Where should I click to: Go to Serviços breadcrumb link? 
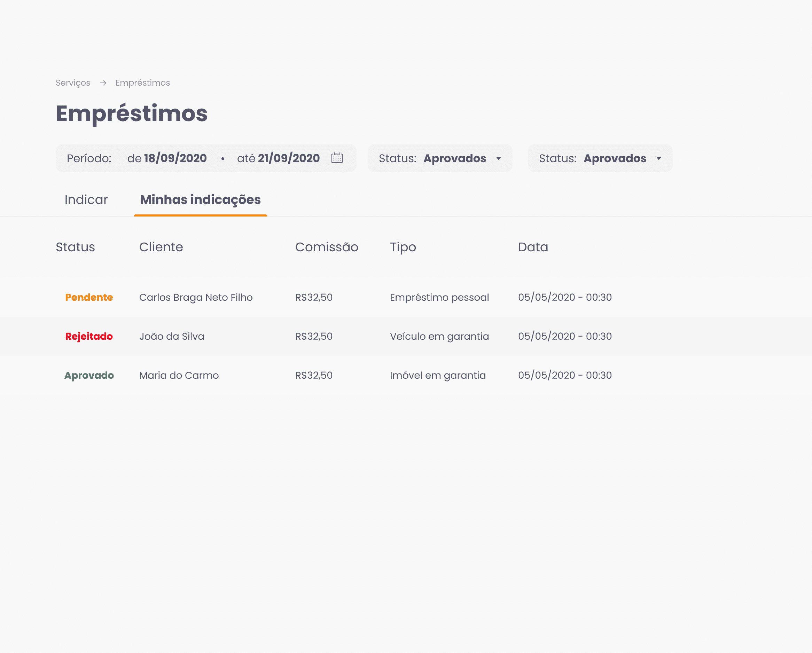click(73, 83)
